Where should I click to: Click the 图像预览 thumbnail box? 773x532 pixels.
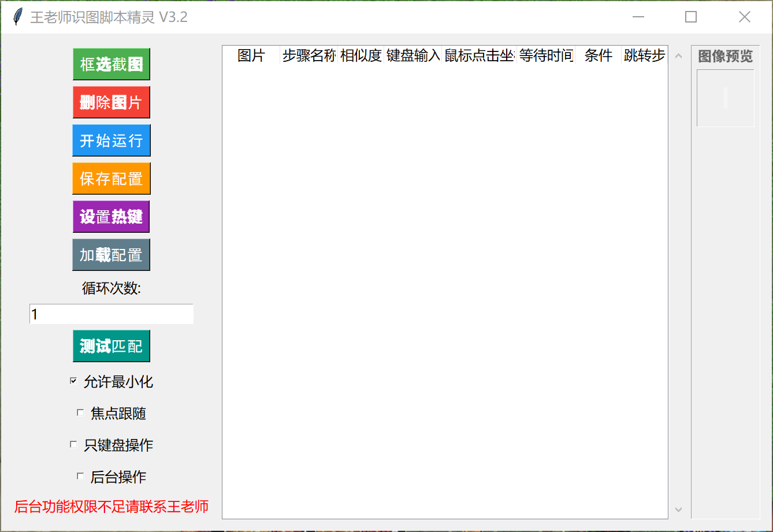coord(726,98)
